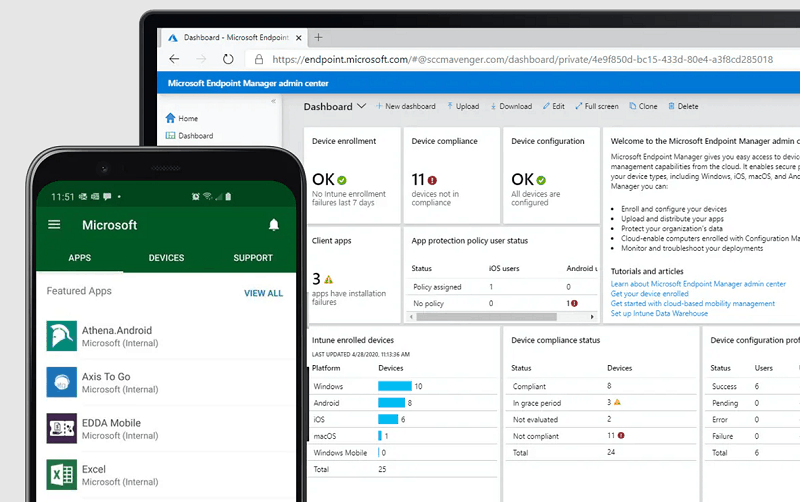Viewport: 800px width, 502px height.
Task: Expand the Dashboard title dropdown chevron
Action: 362,106
